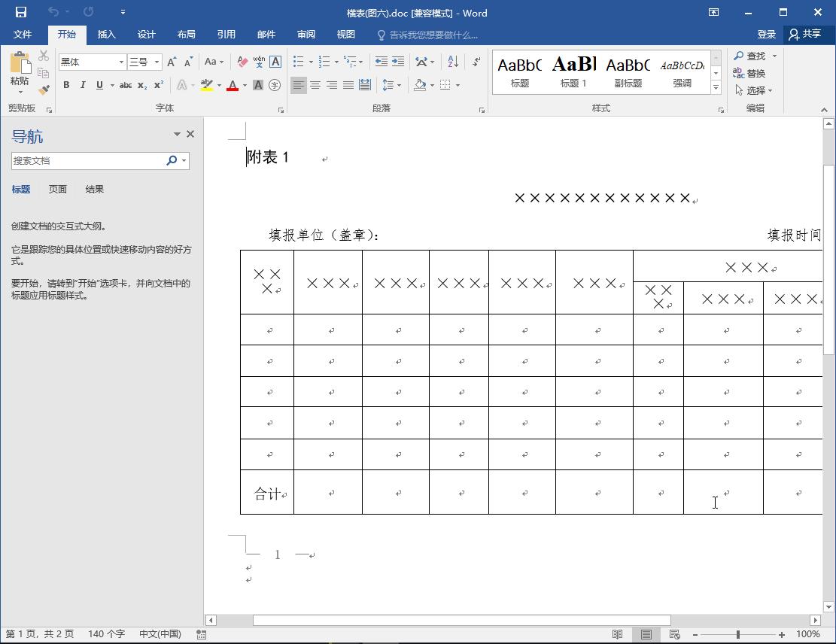Open the 视图 ribbon tab
836x644 pixels.
click(345, 35)
